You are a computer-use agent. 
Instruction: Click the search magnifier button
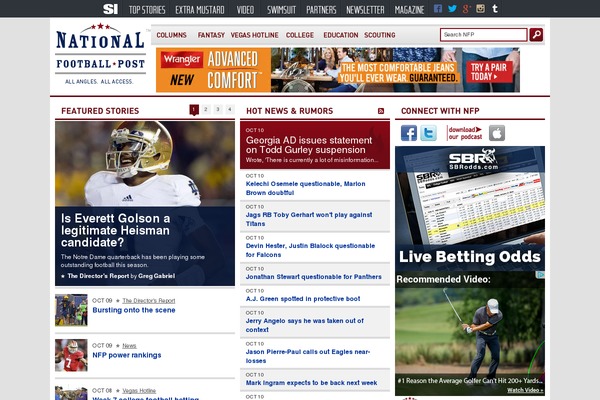pos(536,34)
